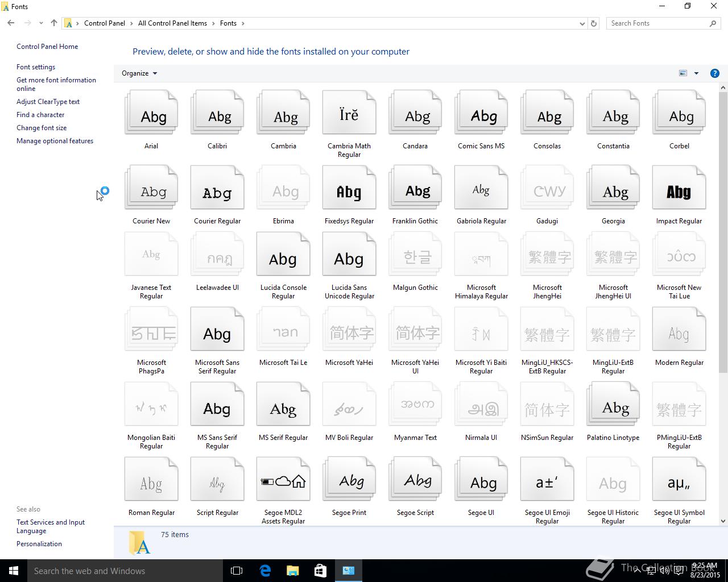Select the Modern Regular font

click(679, 329)
